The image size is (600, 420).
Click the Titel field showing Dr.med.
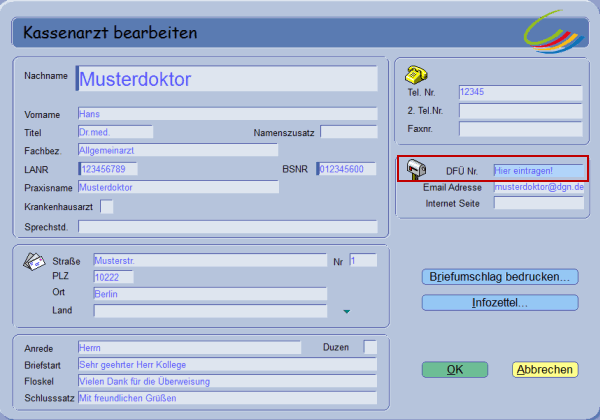(x=115, y=132)
